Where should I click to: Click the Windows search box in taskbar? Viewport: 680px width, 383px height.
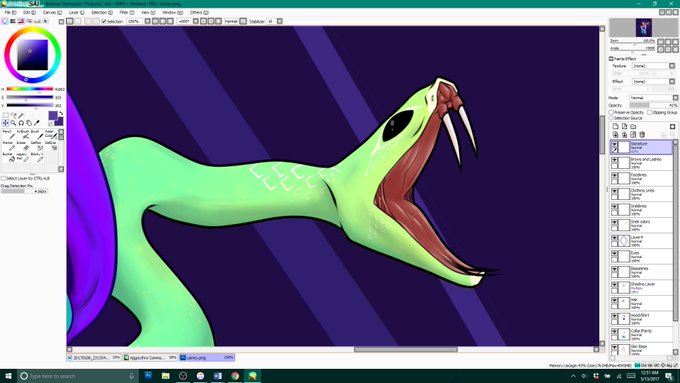pyautogui.click(x=77, y=376)
